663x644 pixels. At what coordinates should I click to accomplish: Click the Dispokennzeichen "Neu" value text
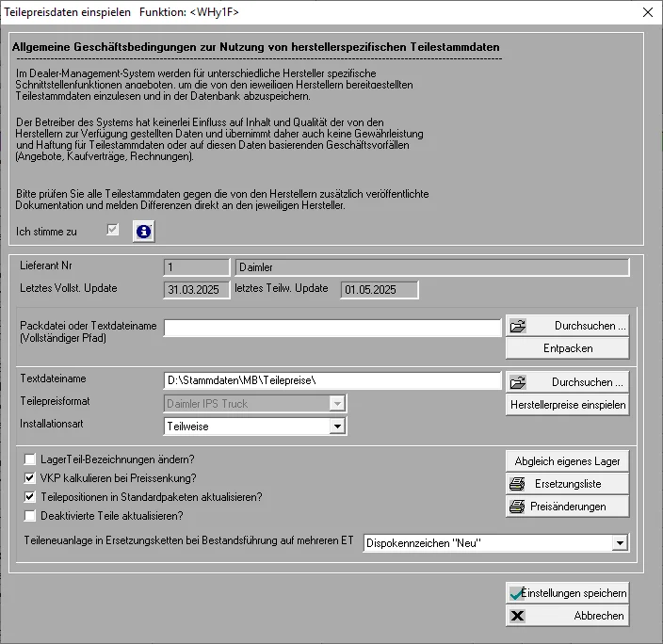click(424, 543)
